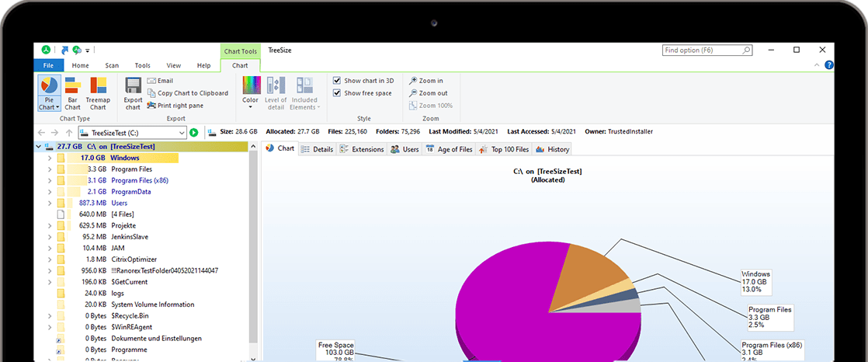Select the logs folder row
This screenshot has height=362, width=868.
click(142, 294)
